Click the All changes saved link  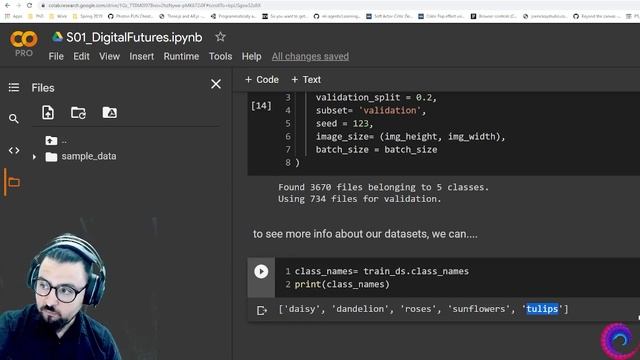point(310,56)
